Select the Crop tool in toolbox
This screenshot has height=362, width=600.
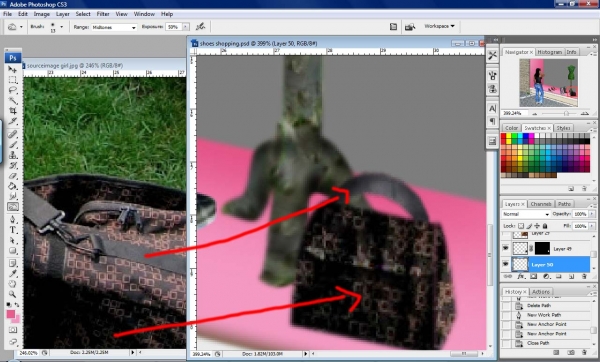coord(13,111)
